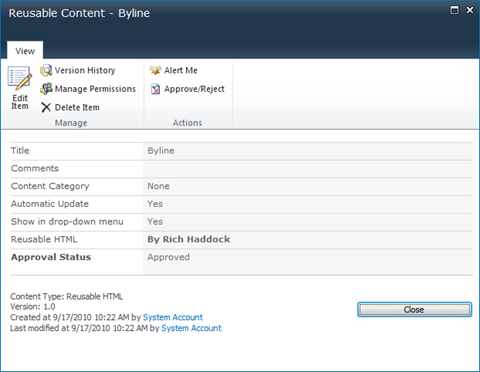
Task: Click the Content Category value None
Action: (x=159, y=186)
